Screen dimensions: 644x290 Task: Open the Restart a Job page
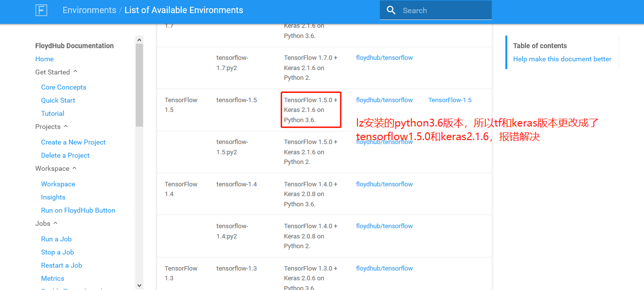tap(61, 265)
